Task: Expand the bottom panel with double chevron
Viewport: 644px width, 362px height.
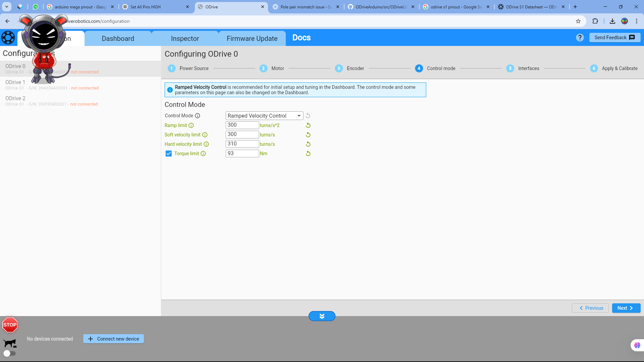Action: pos(322,316)
